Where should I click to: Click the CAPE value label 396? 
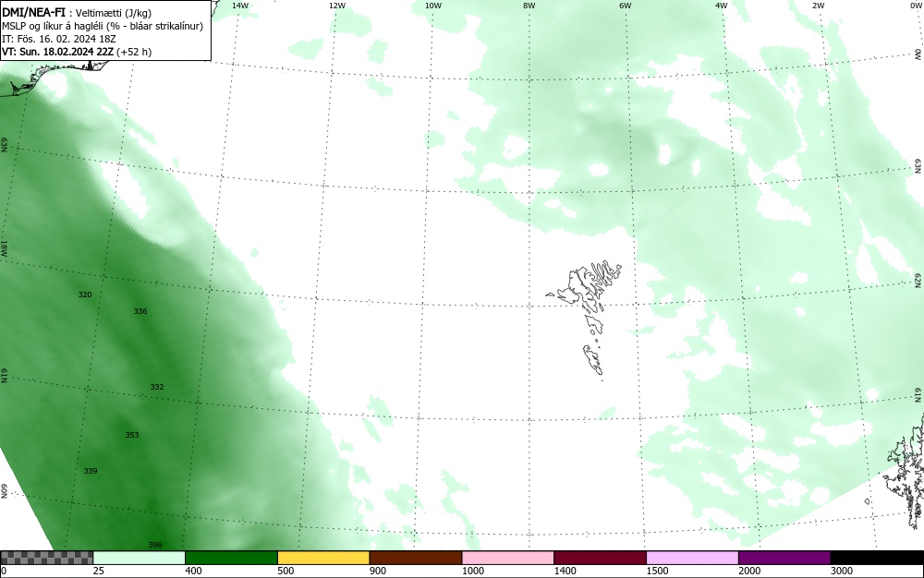[x=155, y=545]
